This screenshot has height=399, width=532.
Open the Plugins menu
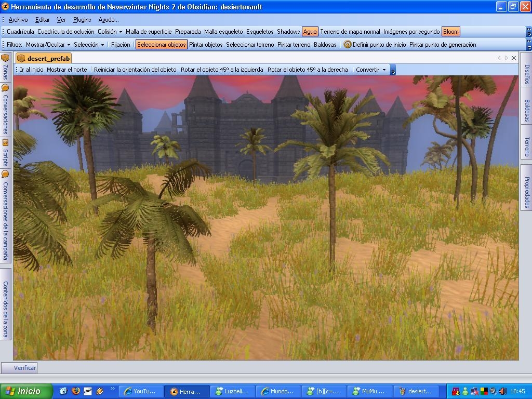82,20
